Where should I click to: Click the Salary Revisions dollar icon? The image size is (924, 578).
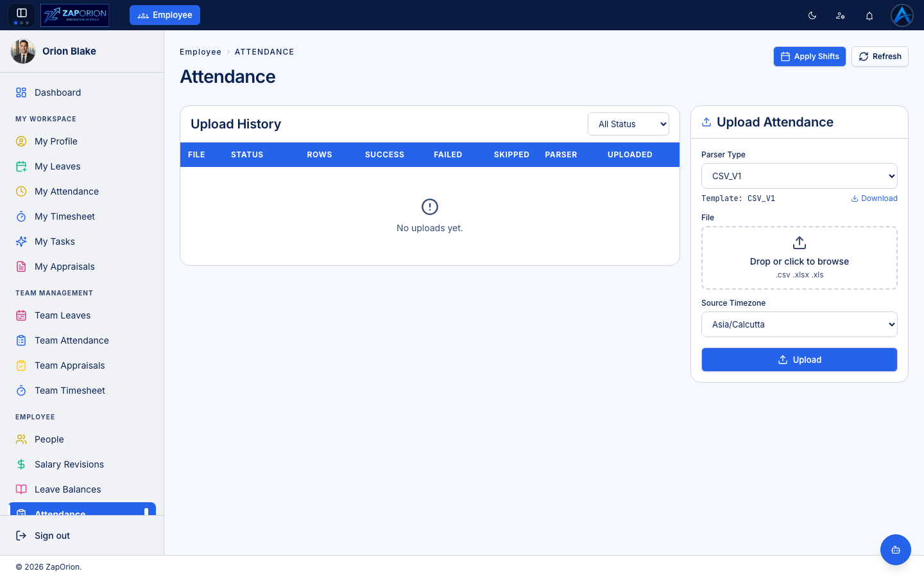pyautogui.click(x=21, y=464)
